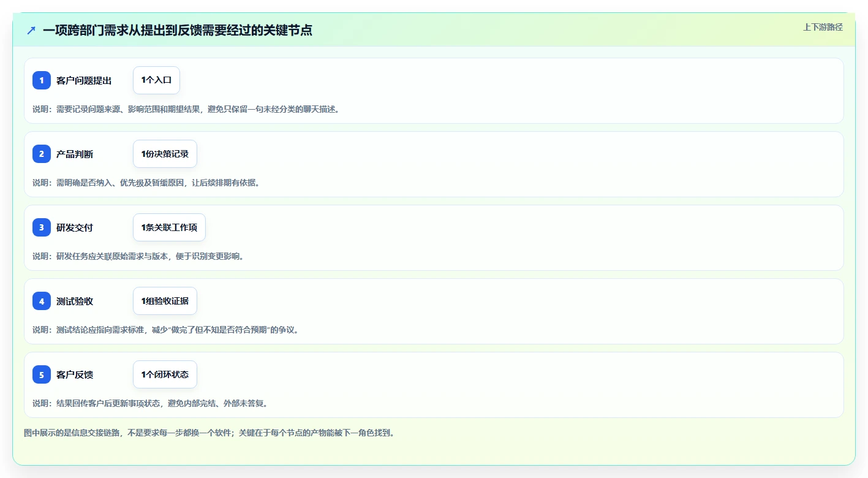Select the 1份决策记录 chip
Viewport: 868px width, 478px height.
[x=165, y=154]
